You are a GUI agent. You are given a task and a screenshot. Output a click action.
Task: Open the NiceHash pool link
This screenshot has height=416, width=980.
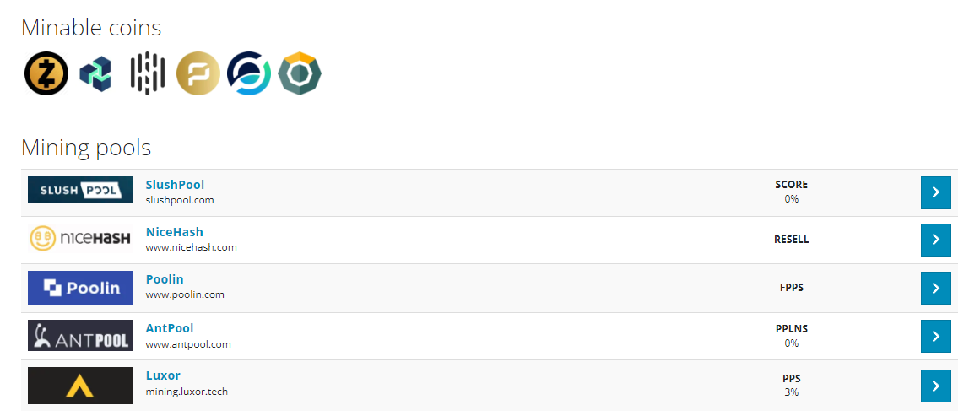175,232
